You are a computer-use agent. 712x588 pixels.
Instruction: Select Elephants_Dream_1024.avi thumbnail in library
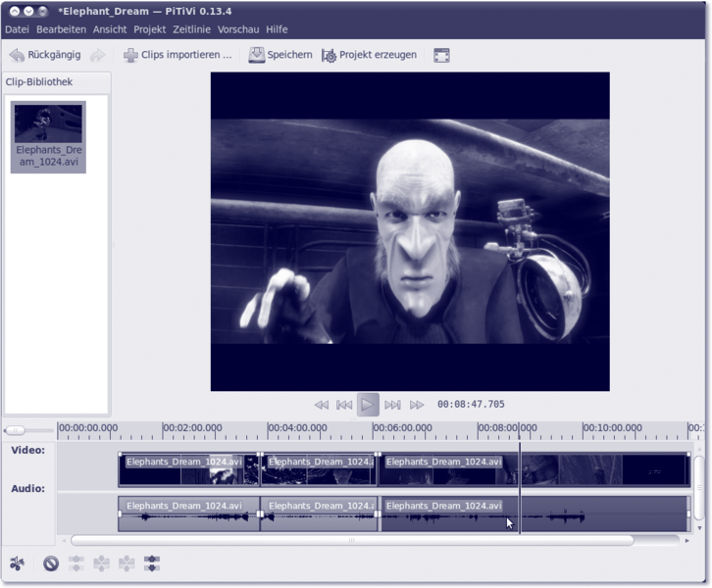(49, 137)
